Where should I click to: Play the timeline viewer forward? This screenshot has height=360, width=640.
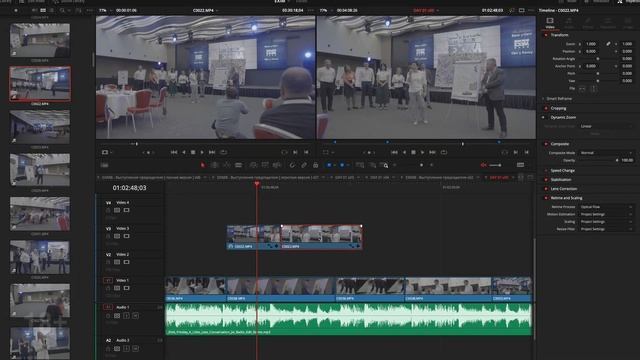[x=422, y=152]
